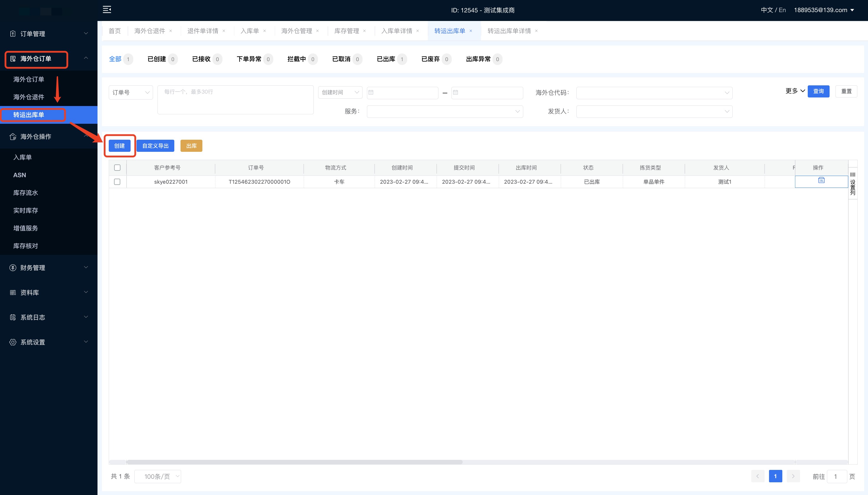Tick the checkbox for skye0227001 row

click(117, 182)
